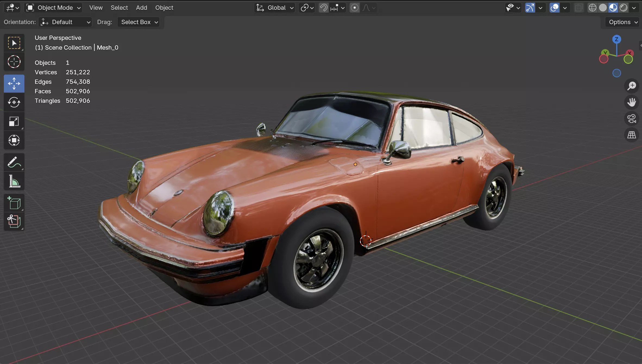
Task: Activate the Measure ruler tool
Action: tap(14, 181)
